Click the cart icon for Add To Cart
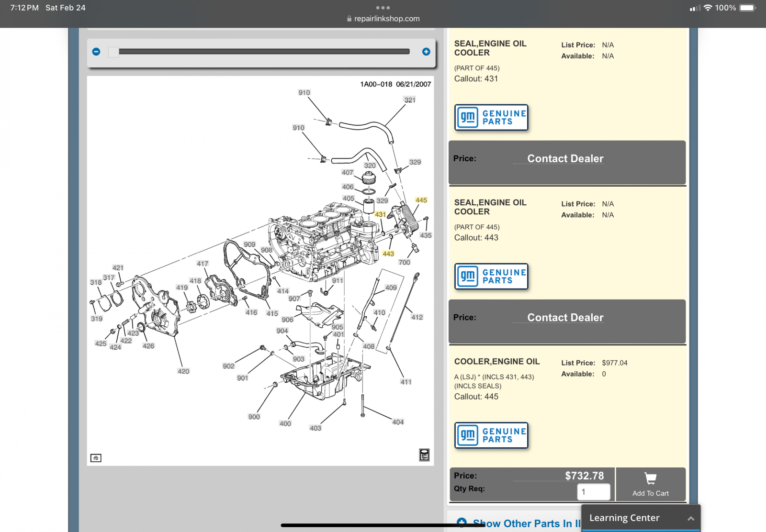Screen dimensions: 766x532 tap(650, 478)
